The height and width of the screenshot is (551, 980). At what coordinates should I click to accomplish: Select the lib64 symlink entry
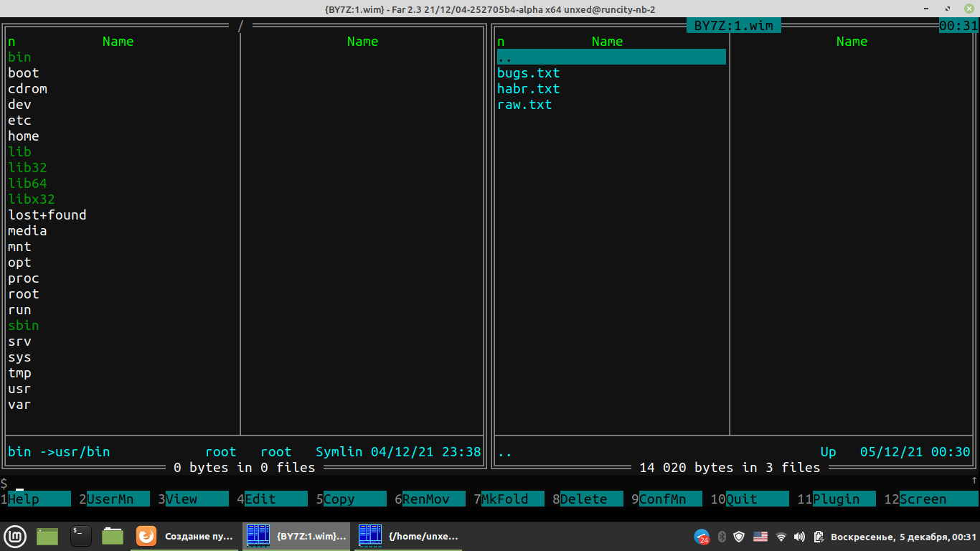point(27,183)
